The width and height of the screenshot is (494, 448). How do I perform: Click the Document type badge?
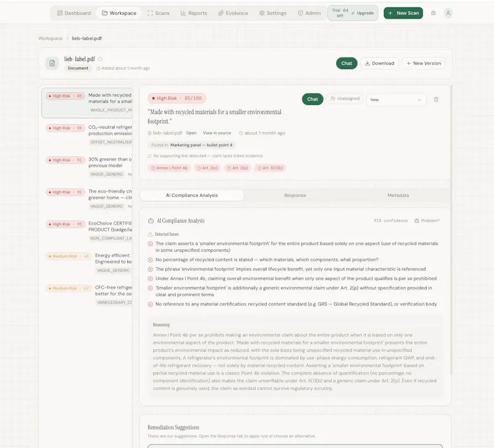[78, 68]
